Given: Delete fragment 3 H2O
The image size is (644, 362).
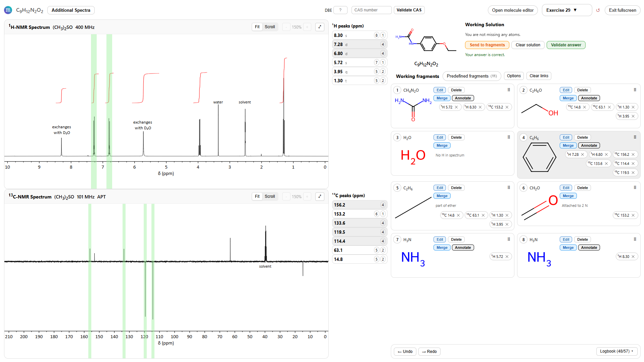Looking at the screenshot, I should (456, 137).
